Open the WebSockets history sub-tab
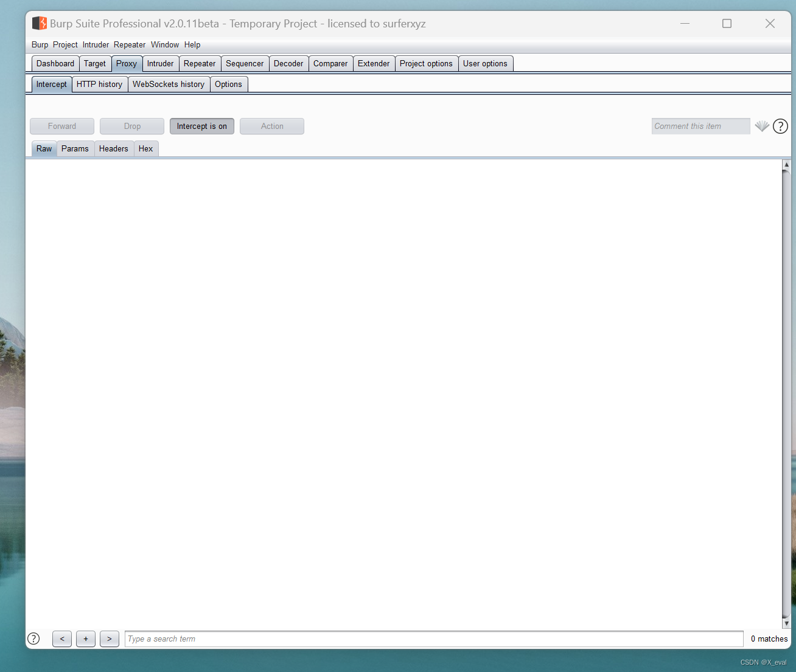This screenshot has height=672, width=796. point(169,84)
